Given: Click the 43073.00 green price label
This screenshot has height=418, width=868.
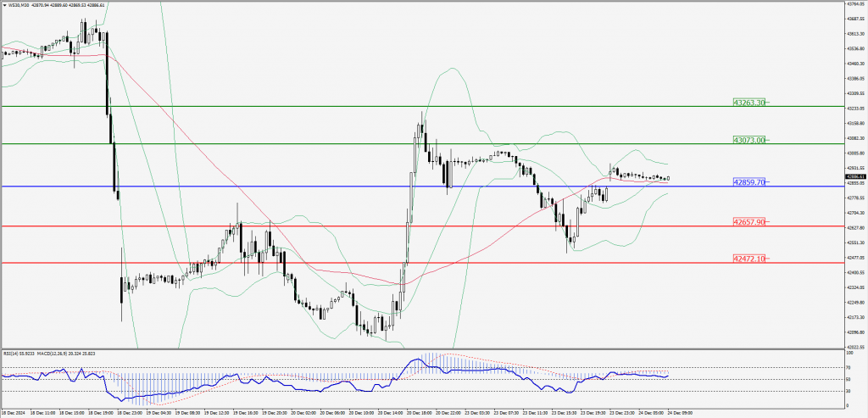Looking at the screenshot, I should pos(748,140).
